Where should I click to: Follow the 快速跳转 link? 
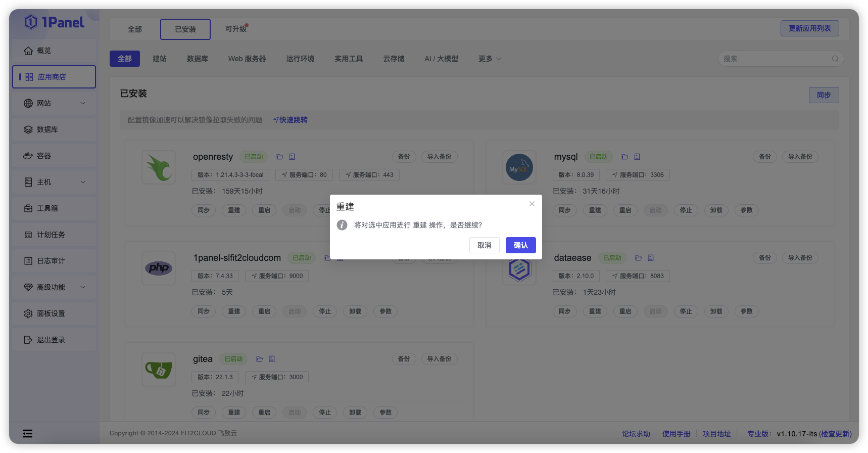coord(291,120)
